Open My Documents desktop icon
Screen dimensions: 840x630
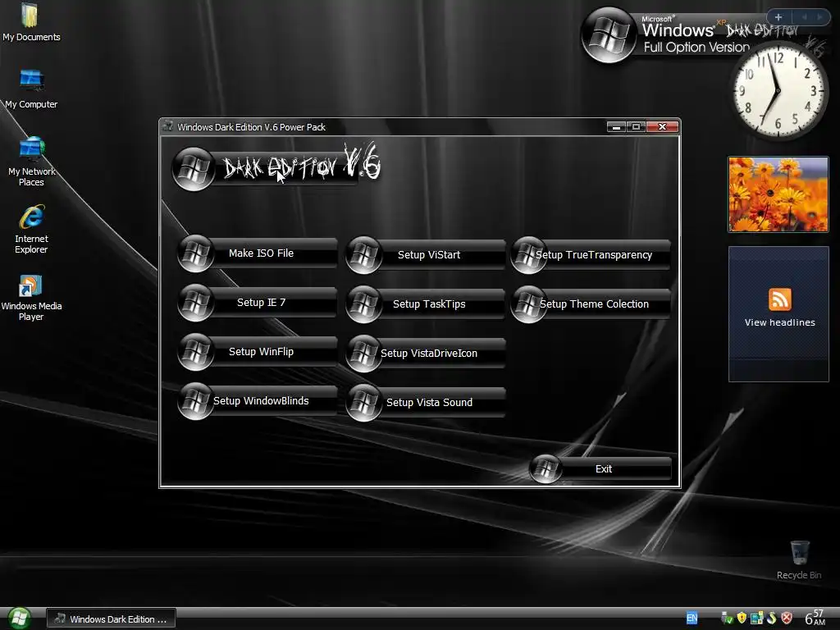pos(31,22)
